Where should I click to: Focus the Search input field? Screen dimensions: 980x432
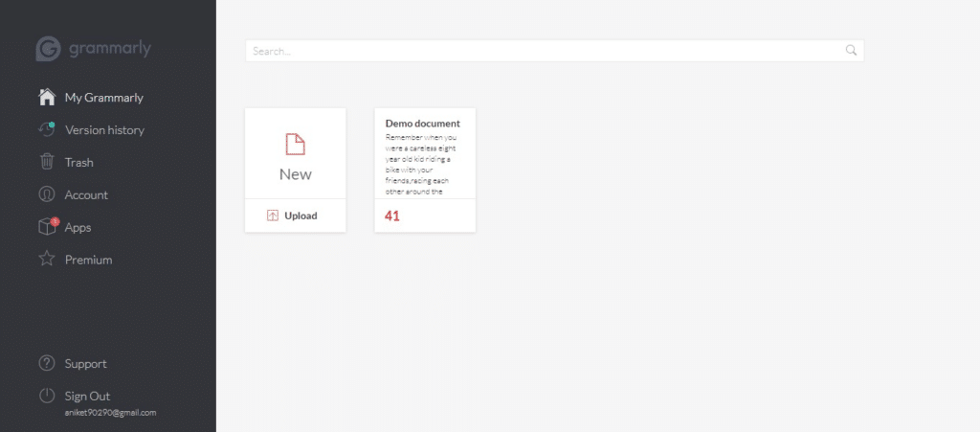555,51
